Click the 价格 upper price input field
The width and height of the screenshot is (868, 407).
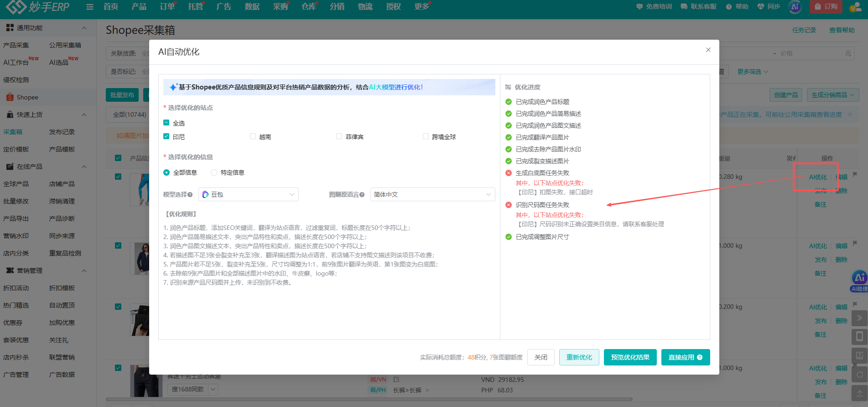[x=811, y=53]
